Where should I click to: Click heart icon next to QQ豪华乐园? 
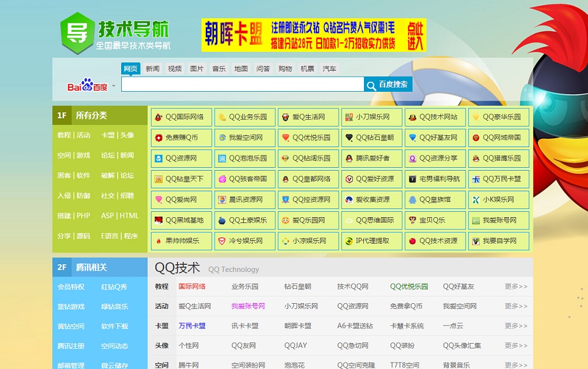pos(476,117)
